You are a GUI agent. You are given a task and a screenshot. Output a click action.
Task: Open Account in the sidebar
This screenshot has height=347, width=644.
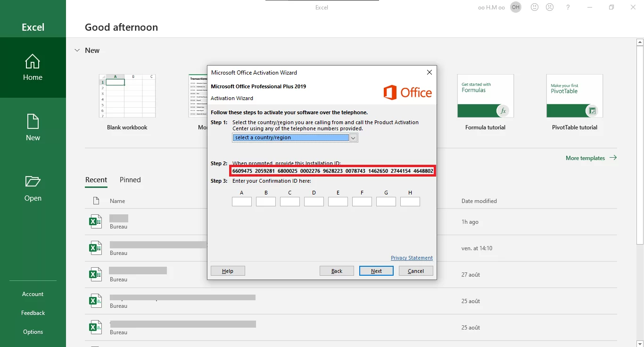click(33, 294)
